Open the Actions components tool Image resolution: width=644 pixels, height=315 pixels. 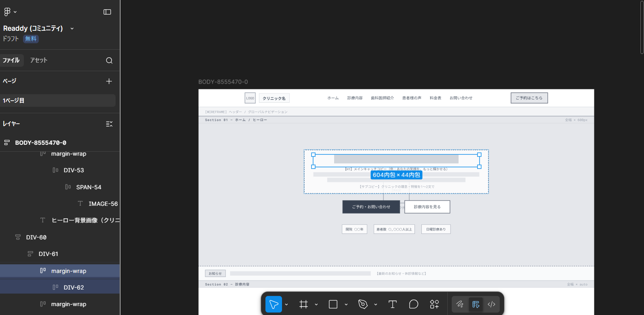pos(434,304)
